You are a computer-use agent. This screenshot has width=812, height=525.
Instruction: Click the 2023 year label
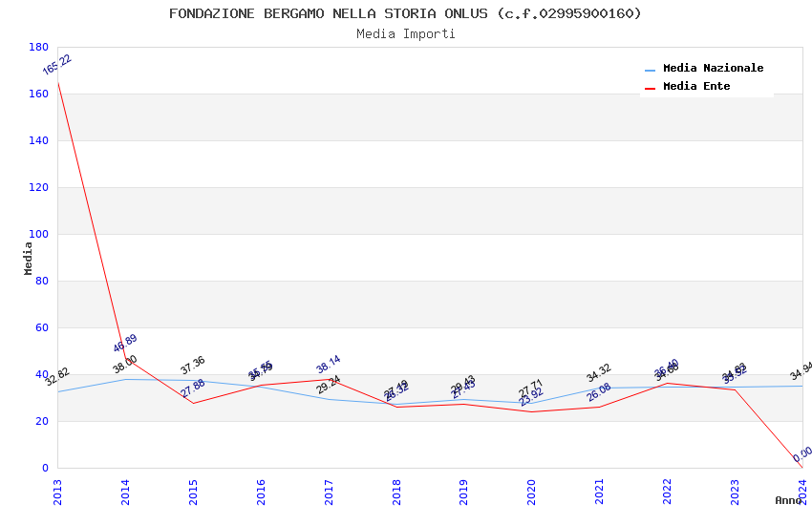736,492
